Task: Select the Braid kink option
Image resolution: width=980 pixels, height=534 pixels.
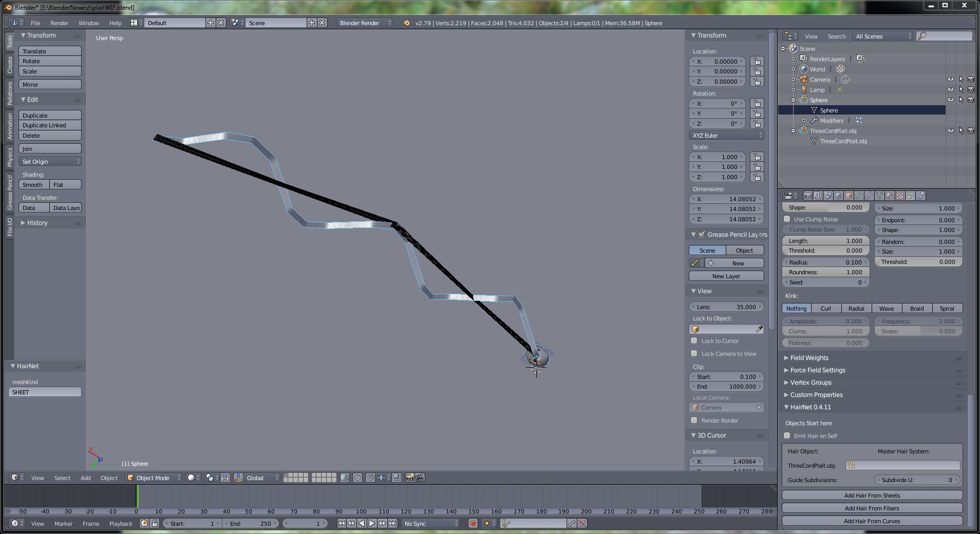Action: (917, 309)
